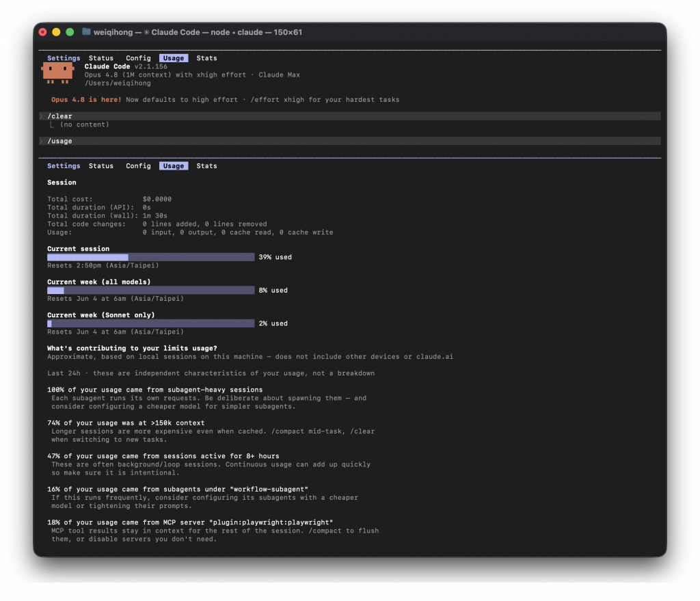This screenshot has width=700, height=601.
Task: Click '100% of your usage' subagent-heavy line
Action: 155,390
